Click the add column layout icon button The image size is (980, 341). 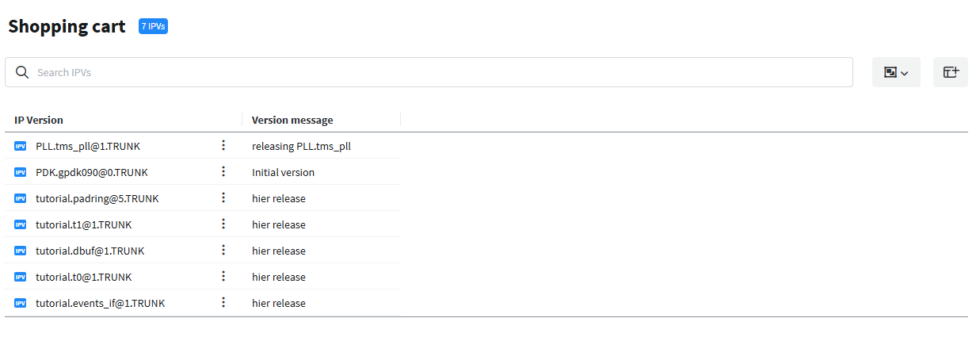point(950,72)
